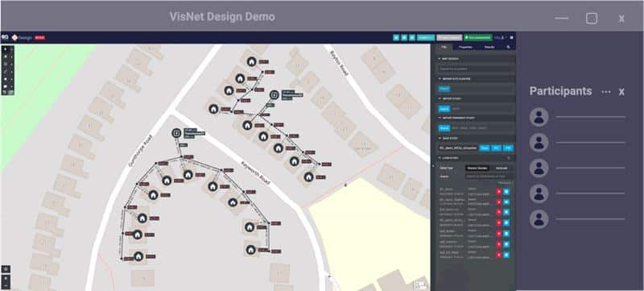Click the transformer node icon near Gunthorpe Road
This screenshot has height=291, width=644.
[x=176, y=133]
